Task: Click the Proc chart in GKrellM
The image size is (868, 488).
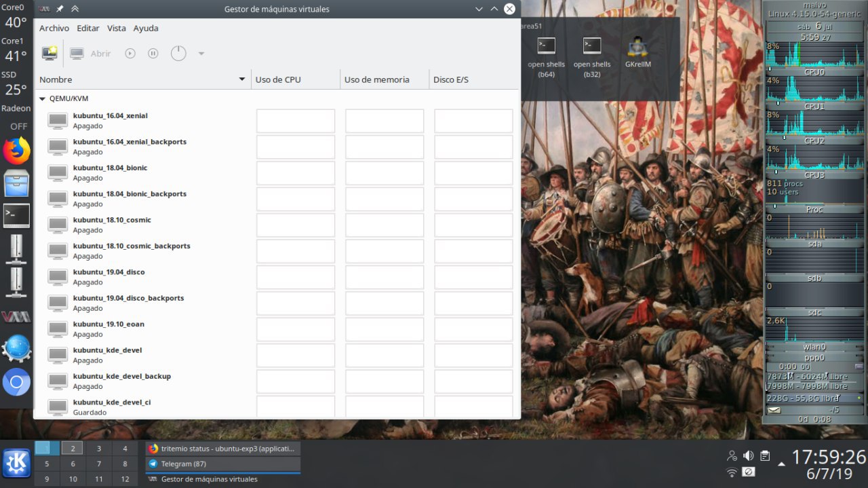Action: pos(814,191)
